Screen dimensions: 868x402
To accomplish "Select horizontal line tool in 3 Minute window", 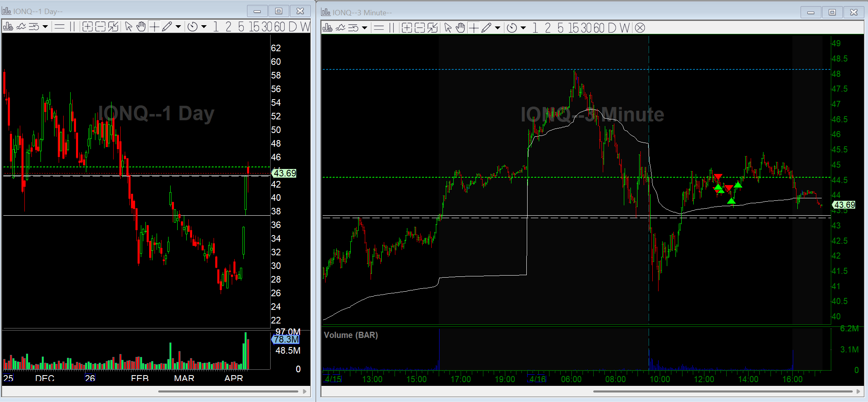I will tap(379, 28).
